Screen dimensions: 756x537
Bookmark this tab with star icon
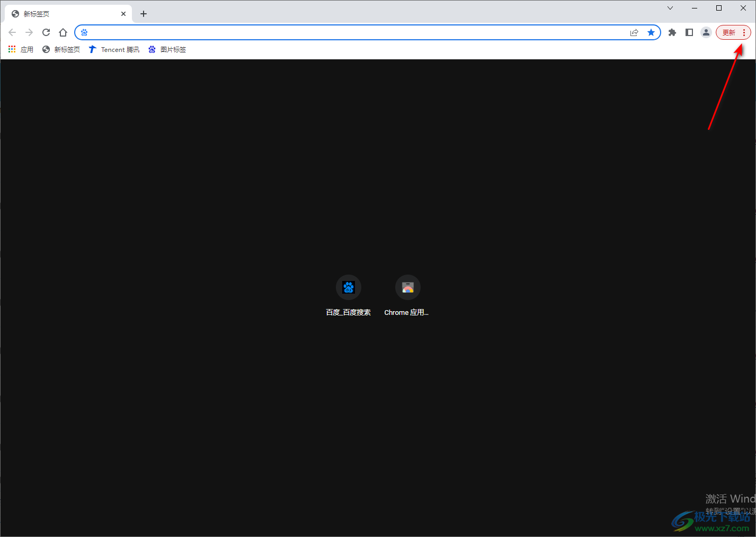[x=651, y=32]
